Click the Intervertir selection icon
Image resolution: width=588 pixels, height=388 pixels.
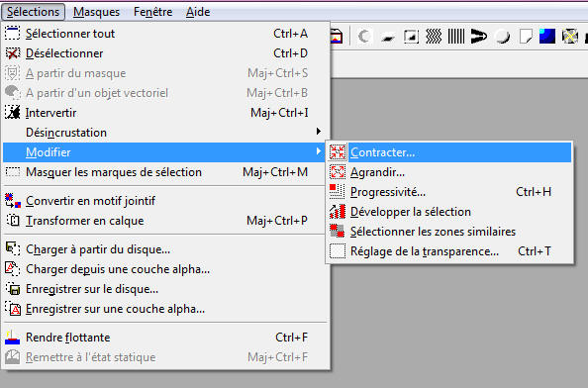pos(13,113)
